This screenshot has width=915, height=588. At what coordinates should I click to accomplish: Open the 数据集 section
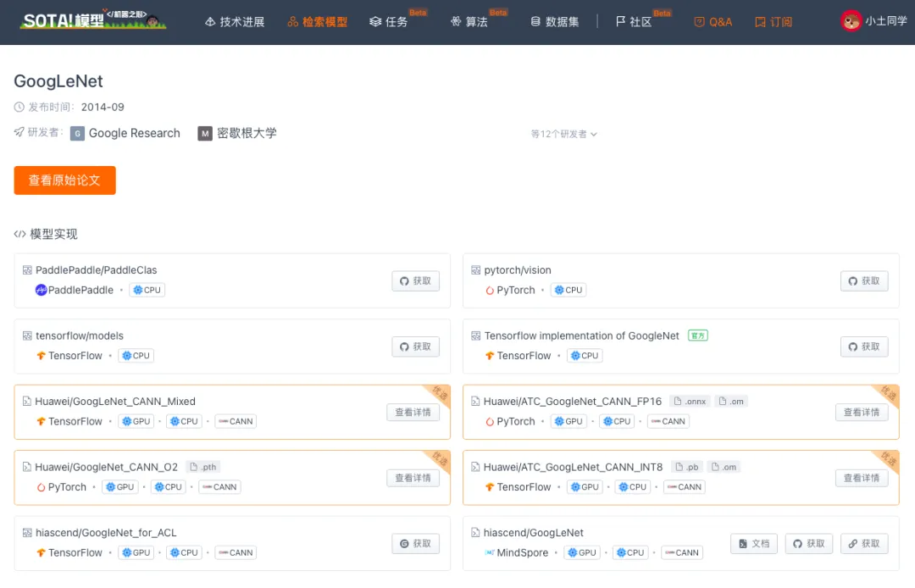554,22
